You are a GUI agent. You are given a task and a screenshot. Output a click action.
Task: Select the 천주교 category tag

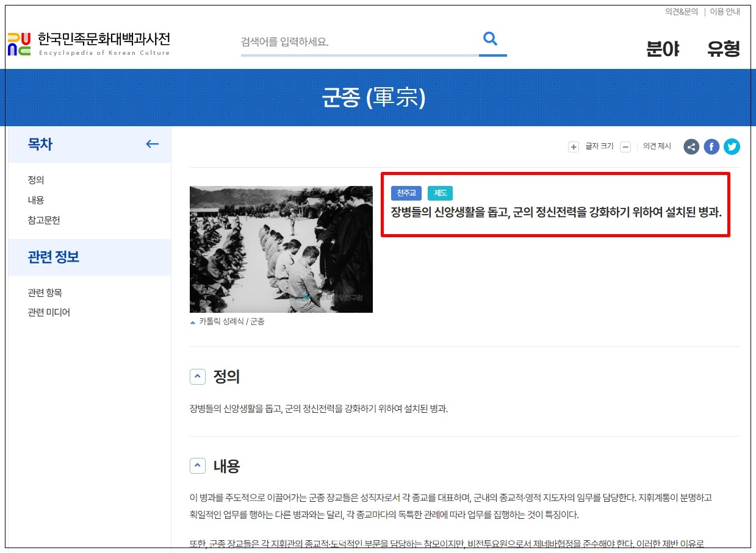click(x=406, y=193)
